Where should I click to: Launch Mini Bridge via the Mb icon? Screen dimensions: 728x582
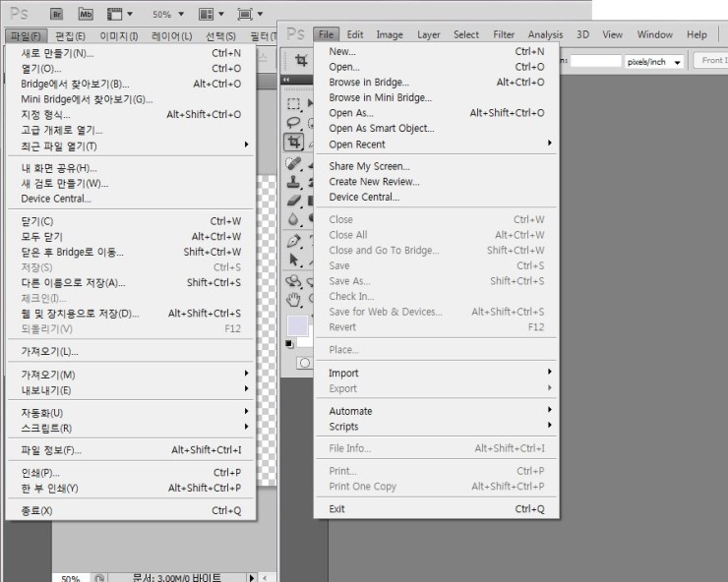click(x=86, y=14)
